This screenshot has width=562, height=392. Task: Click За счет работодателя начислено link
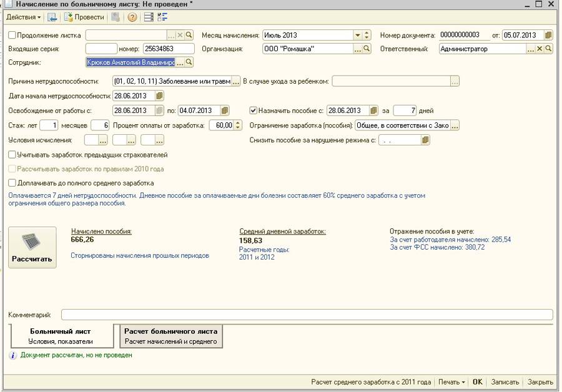(x=450, y=239)
